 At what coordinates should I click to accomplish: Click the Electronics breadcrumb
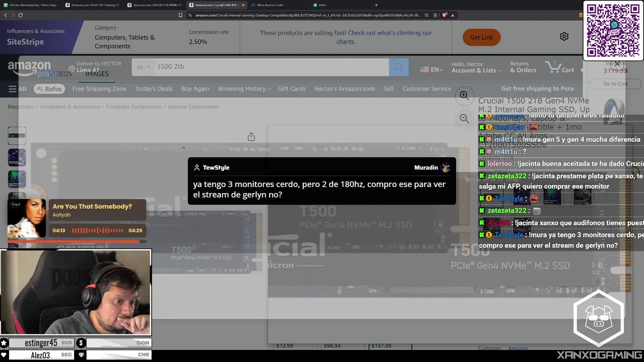pos(21,107)
